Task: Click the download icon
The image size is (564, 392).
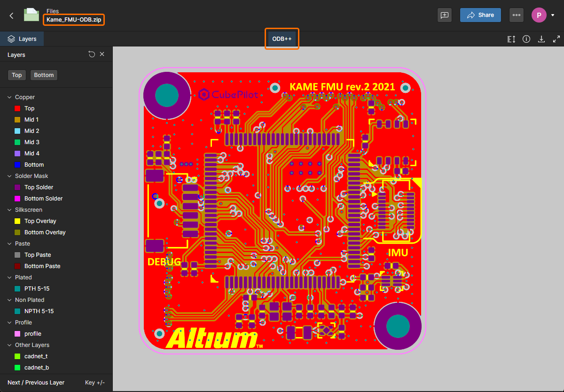Action: click(x=541, y=39)
